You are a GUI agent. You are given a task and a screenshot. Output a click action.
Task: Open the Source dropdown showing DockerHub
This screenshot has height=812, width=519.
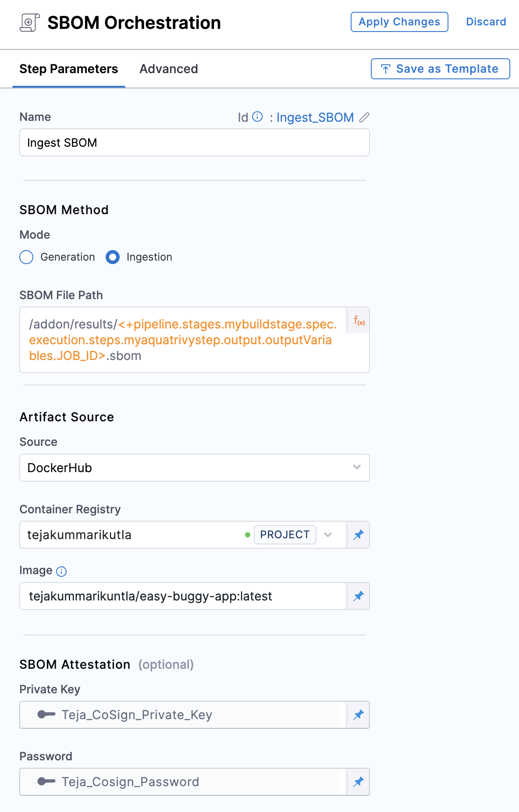point(194,468)
